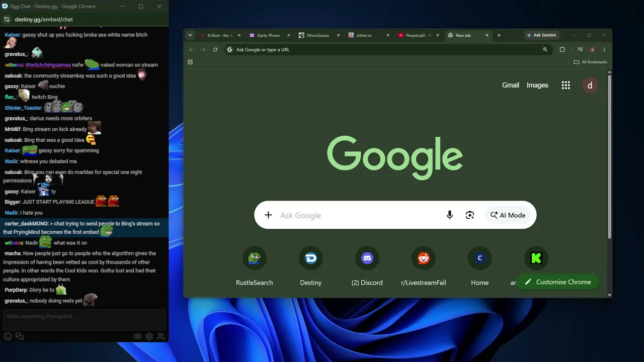Minimize the Dgg Chat window
This screenshot has width=644, height=362.
(x=122, y=7)
